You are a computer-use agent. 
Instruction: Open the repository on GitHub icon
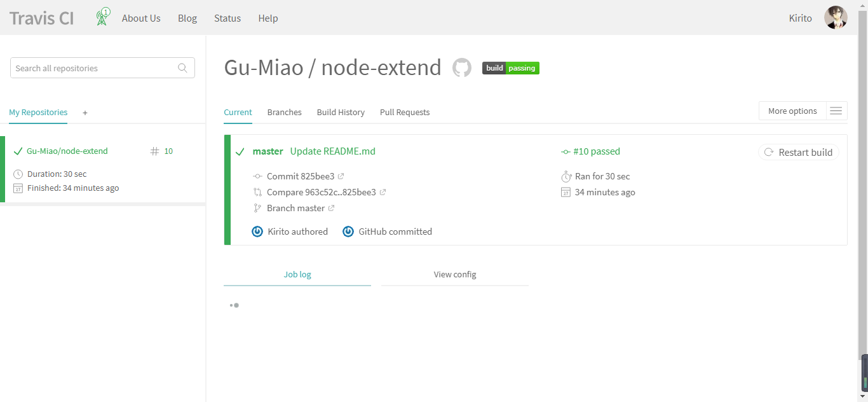(462, 68)
